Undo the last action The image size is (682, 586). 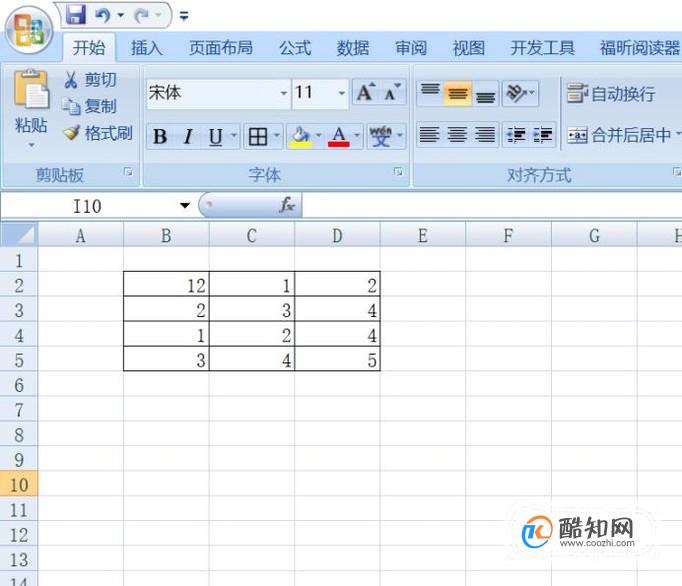[x=103, y=16]
